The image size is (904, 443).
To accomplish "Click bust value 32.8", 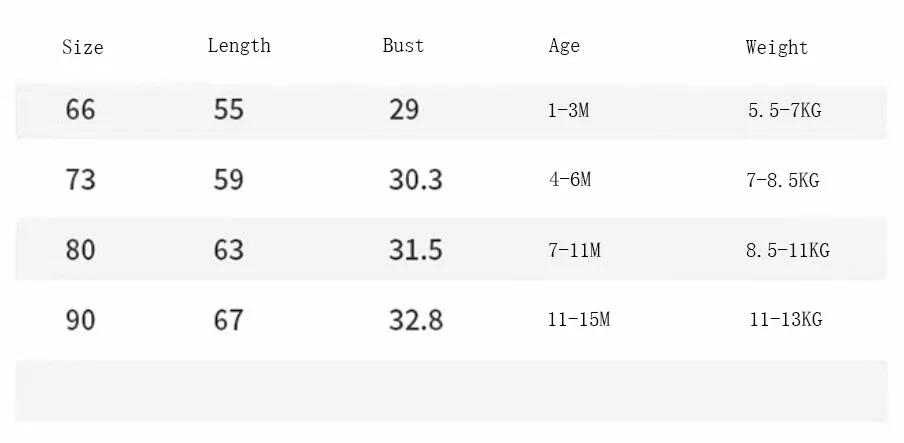I will [x=416, y=320].
